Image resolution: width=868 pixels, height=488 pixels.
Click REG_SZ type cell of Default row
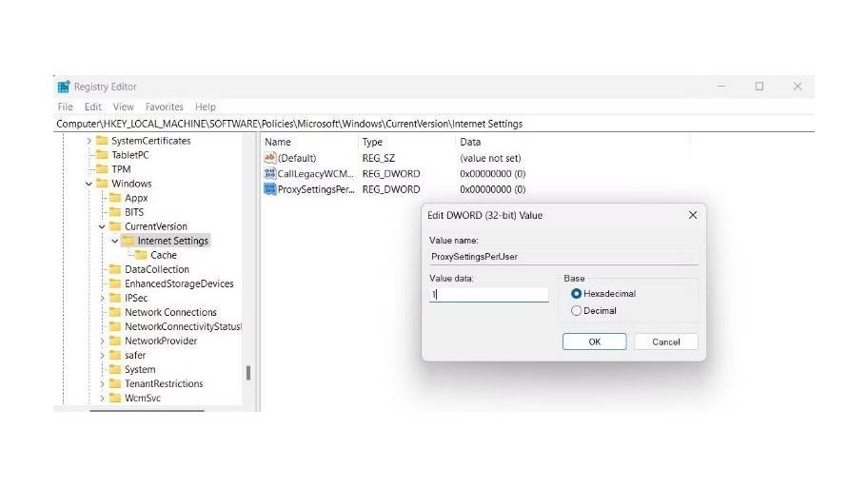[379, 158]
